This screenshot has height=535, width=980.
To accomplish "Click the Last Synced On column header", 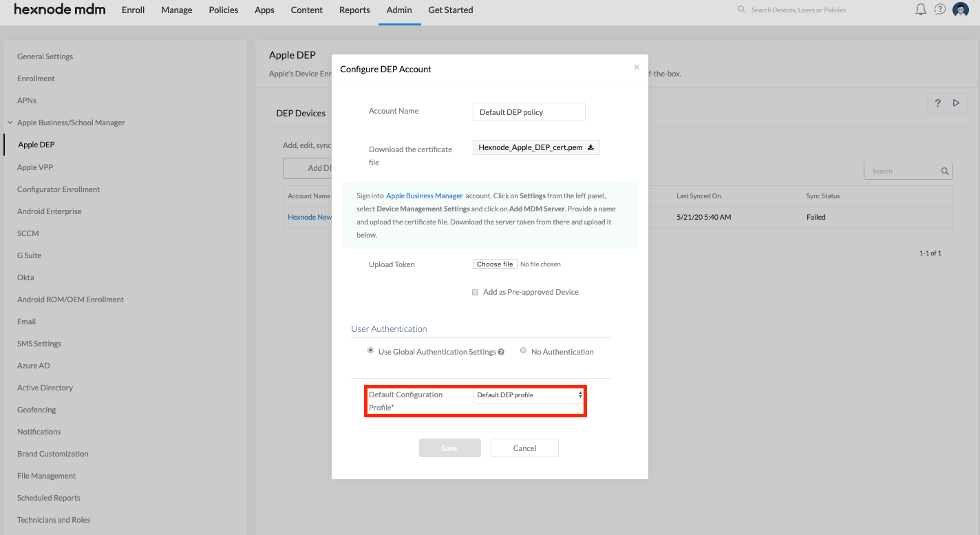I will (x=699, y=196).
